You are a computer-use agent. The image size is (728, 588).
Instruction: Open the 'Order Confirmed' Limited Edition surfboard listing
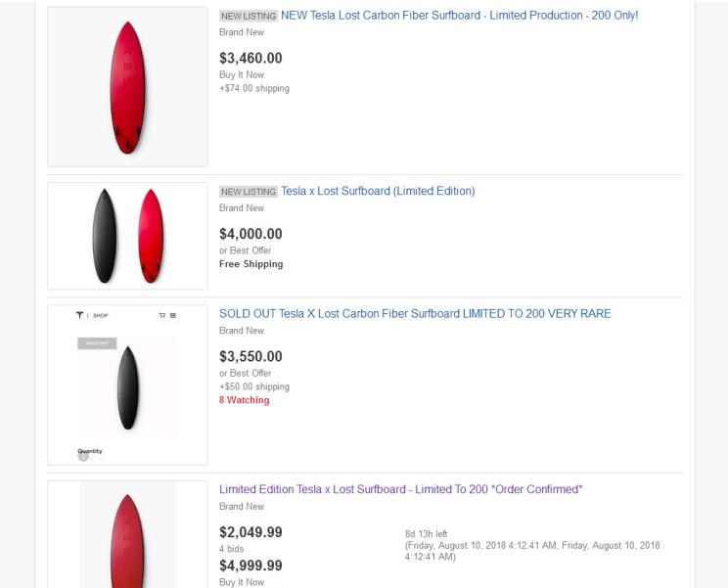pos(400,489)
